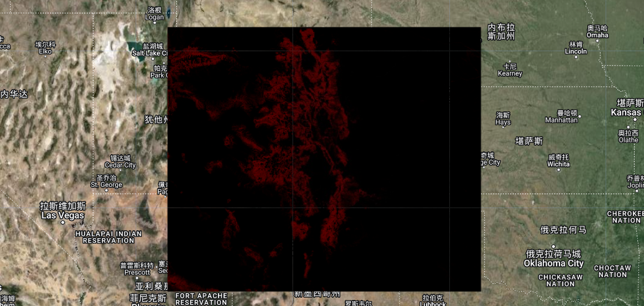Click the Prescott (普雷斯科特) label

pyautogui.click(x=137, y=269)
